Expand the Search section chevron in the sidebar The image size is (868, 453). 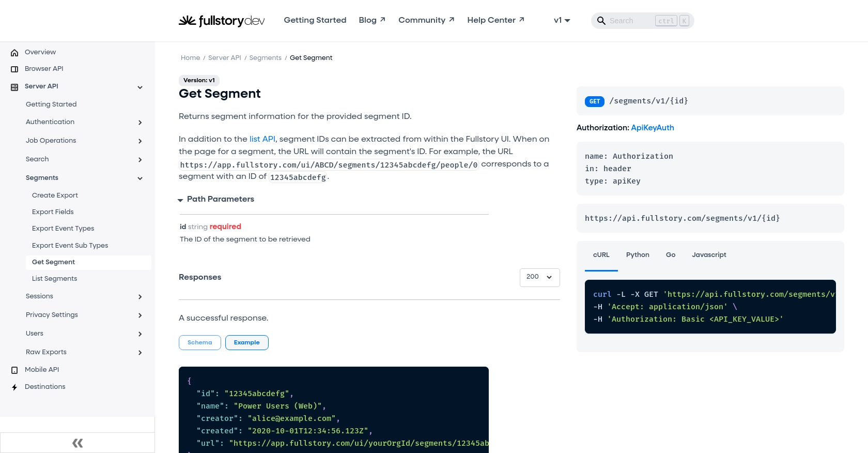(140, 160)
